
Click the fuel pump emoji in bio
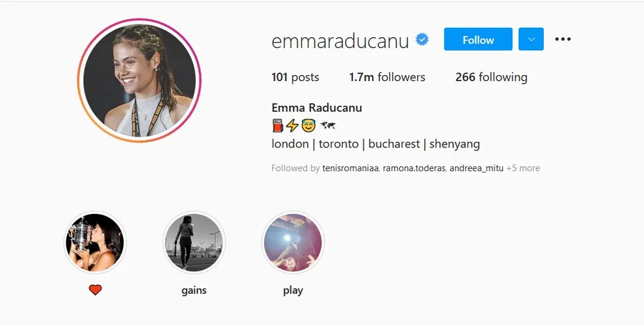pyautogui.click(x=278, y=125)
